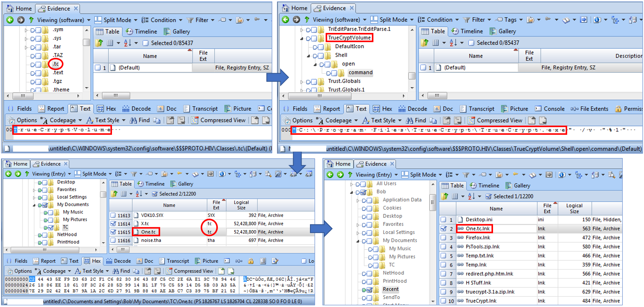Open the Timeline tab in the .tc window
The height and width of the screenshot is (307, 644).
(x=142, y=31)
